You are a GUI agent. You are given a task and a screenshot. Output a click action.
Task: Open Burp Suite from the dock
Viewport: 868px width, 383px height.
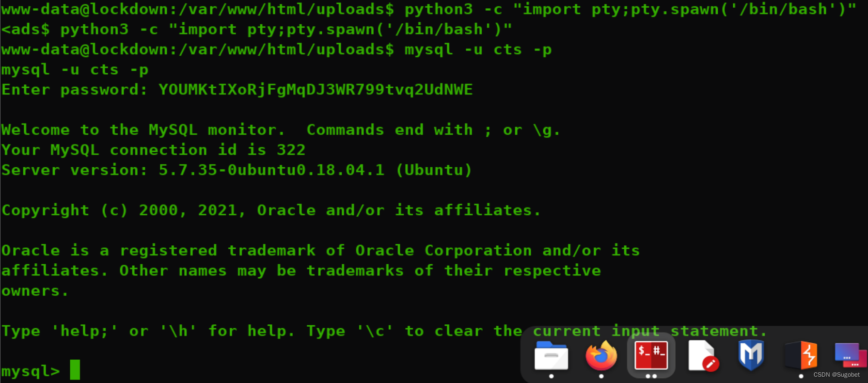coord(801,356)
